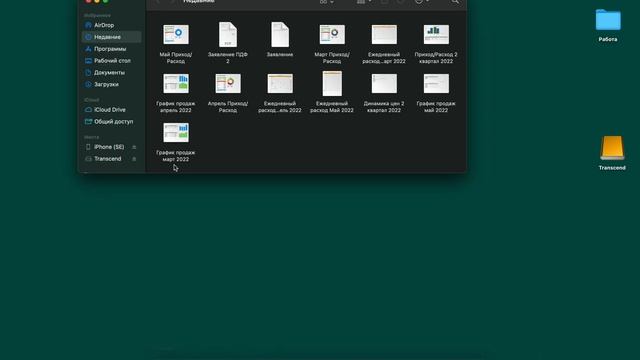Select iPhone (SE) in the sidebar
Image resolution: width=640 pixels, height=360 pixels.
[109, 147]
